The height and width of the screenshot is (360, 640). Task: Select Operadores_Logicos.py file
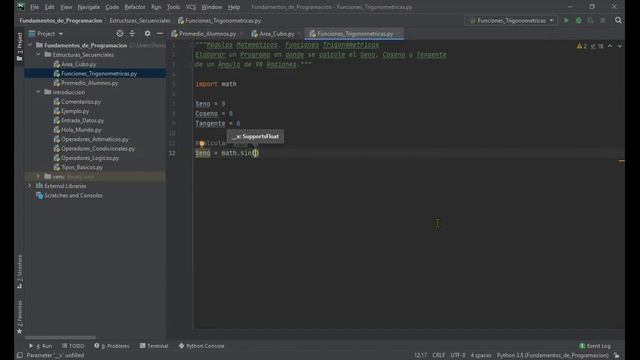[90, 158]
